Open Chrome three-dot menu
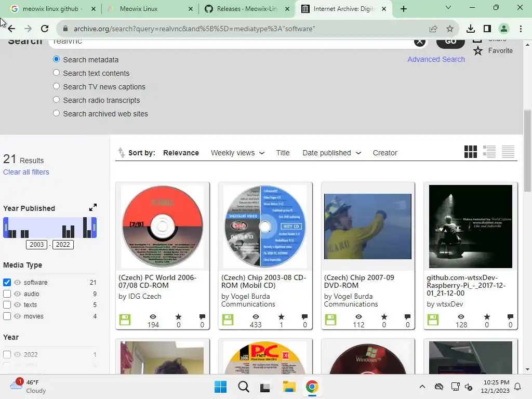Image resolution: width=532 pixels, height=399 pixels. 521,29
